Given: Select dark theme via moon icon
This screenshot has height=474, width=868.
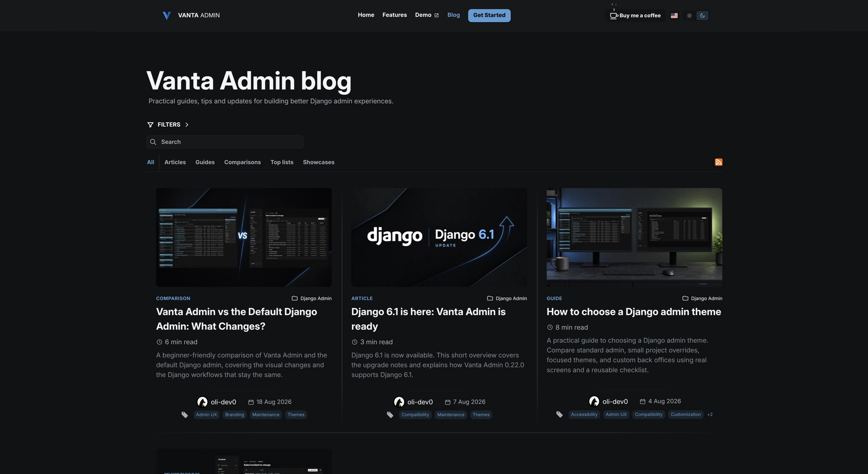Looking at the screenshot, I should pyautogui.click(x=703, y=16).
